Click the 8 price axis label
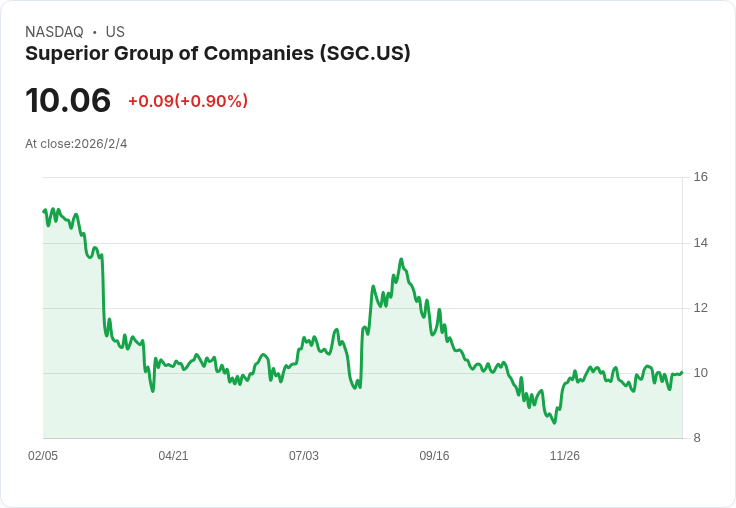Image resolution: width=736 pixels, height=508 pixels. click(x=697, y=438)
